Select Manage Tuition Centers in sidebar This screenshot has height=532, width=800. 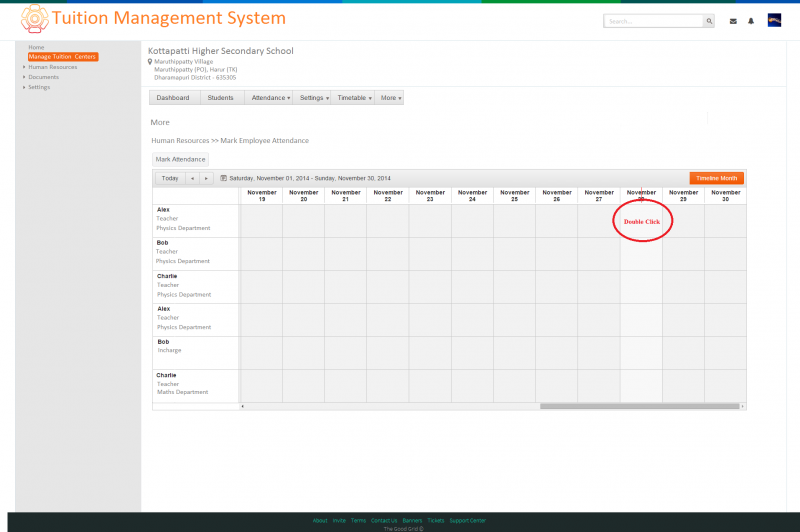(x=63, y=57)
